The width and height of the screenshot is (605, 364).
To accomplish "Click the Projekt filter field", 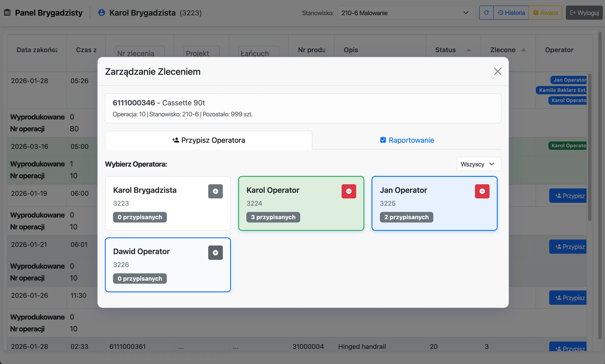I will click(x=201, y=52).
